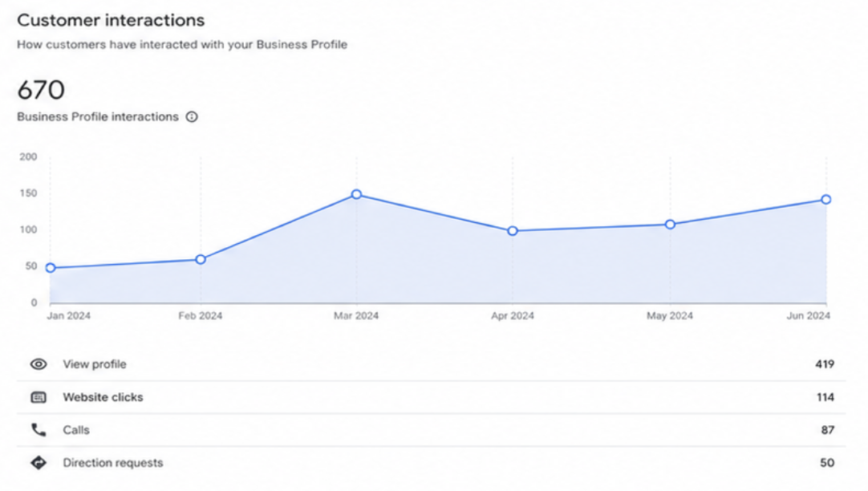Select the Apr 2024 data point

(513, 231)
